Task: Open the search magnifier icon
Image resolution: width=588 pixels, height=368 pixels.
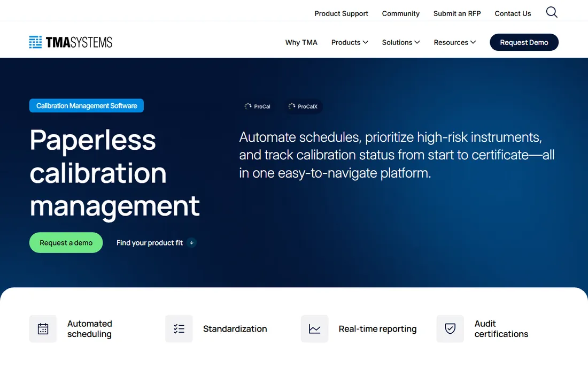Action: 552,12
